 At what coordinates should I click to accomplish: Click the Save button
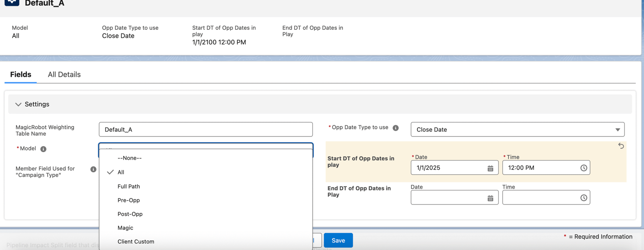[338, 240]
